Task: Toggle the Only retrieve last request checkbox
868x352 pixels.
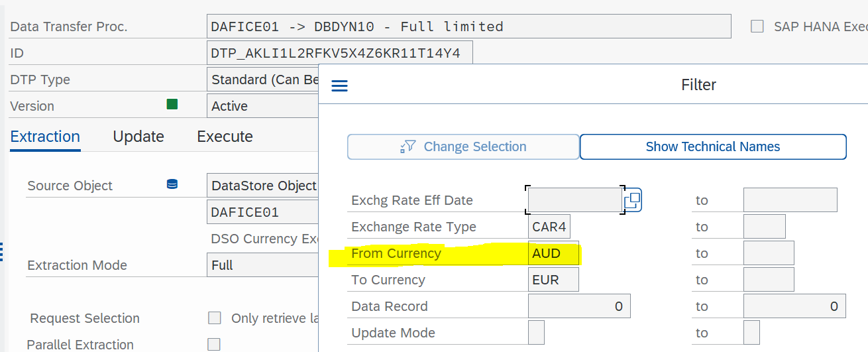Action: (214, 318)
